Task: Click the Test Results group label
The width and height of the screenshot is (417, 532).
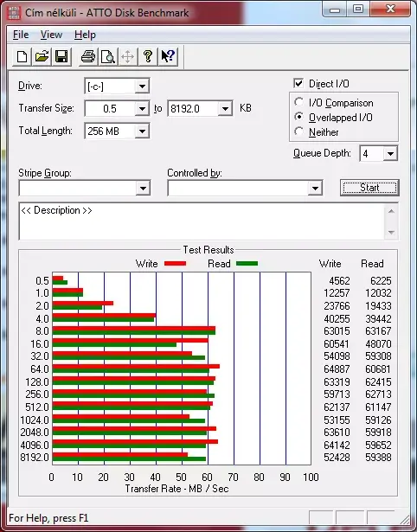Action: tap(208, 250)
